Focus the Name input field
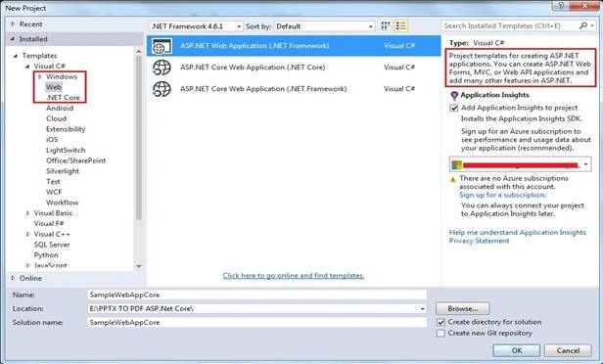The width and height of the screenshot is (603, 364). (256, 295)
